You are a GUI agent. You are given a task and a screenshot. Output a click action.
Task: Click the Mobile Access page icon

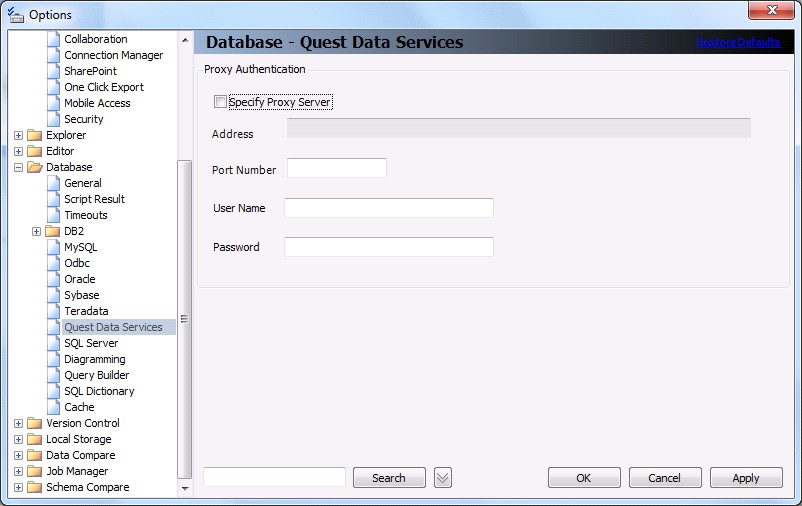pos(54,103)
